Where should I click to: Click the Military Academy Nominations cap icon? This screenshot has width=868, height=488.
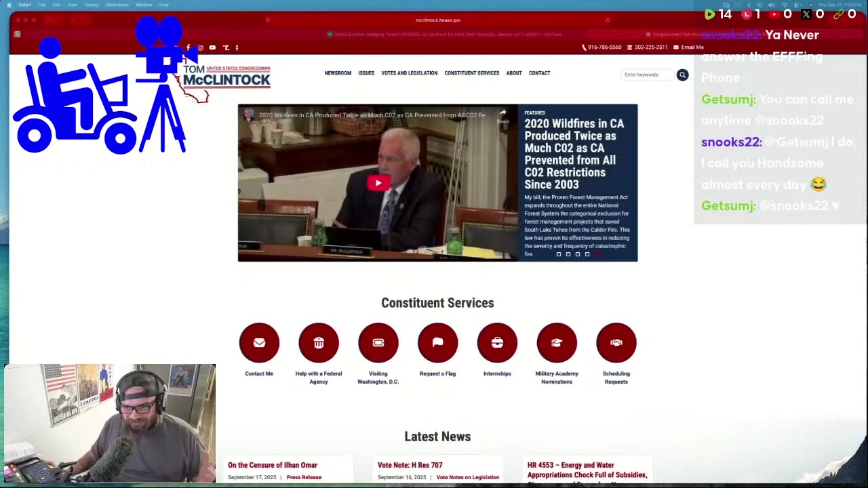click(x=557, y=342)
